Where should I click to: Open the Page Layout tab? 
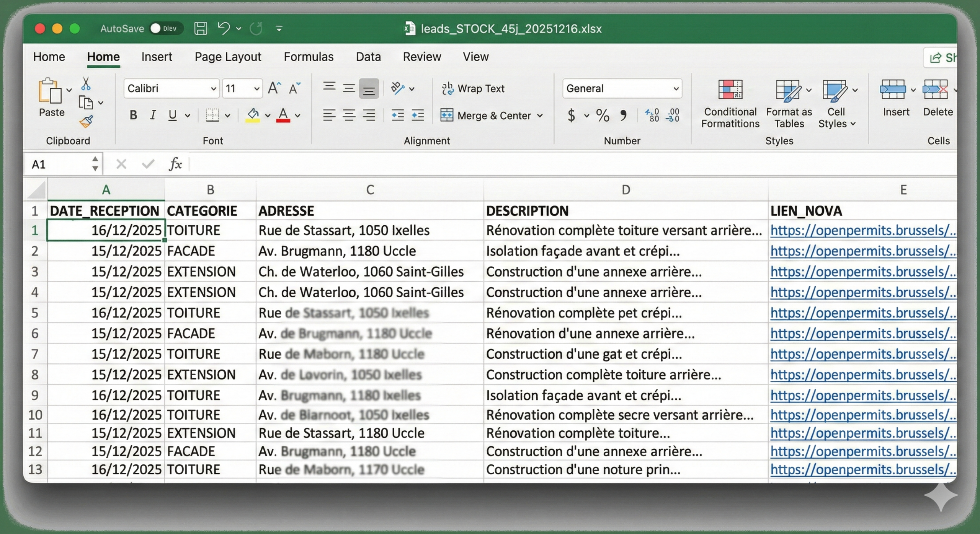228,57
